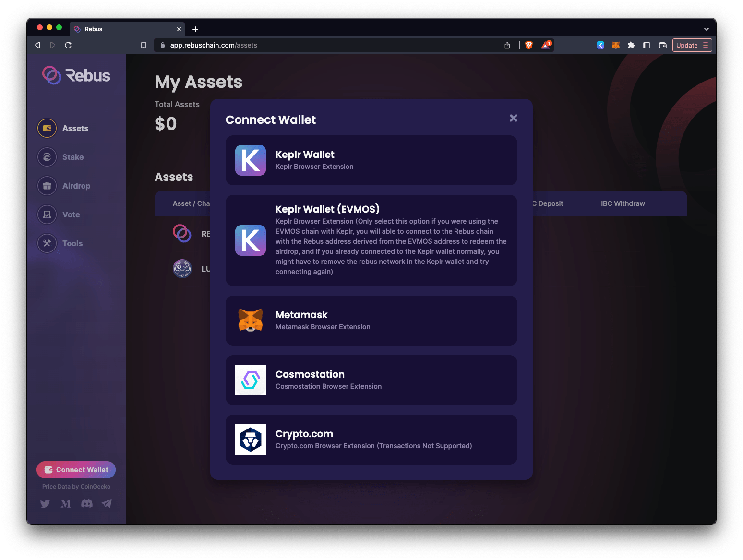
Task: Select the Assets icon in the sidebar
Action: (x=47, y=128)
